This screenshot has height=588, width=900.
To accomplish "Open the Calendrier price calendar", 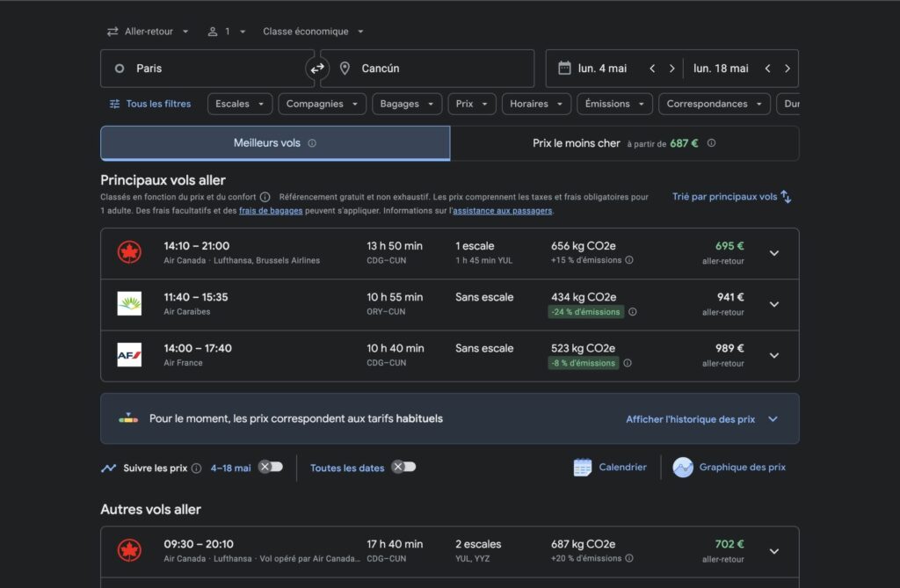I will [610, 468].
